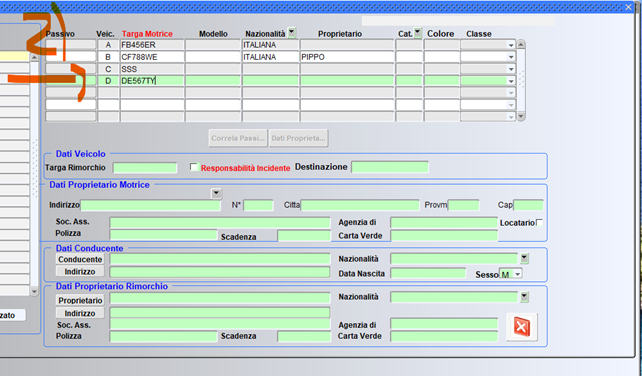Screen dimensions: 642x376
Task: Click Modello cell in row D
Action: tap(212, 81)
